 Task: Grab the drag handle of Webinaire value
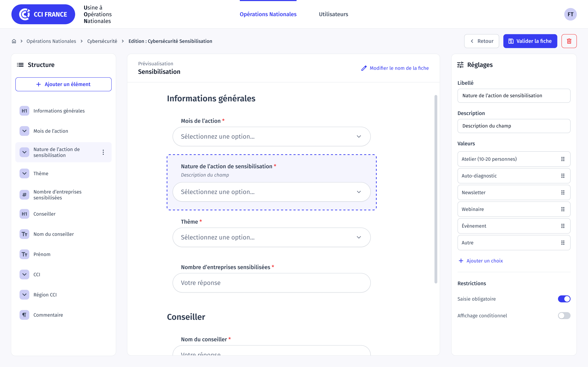coord(563,209)
